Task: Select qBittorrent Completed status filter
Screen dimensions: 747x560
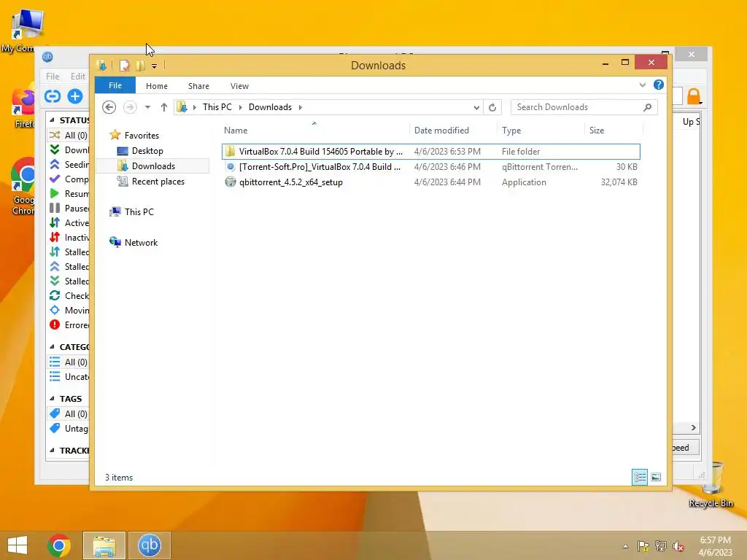Action: 69,179
